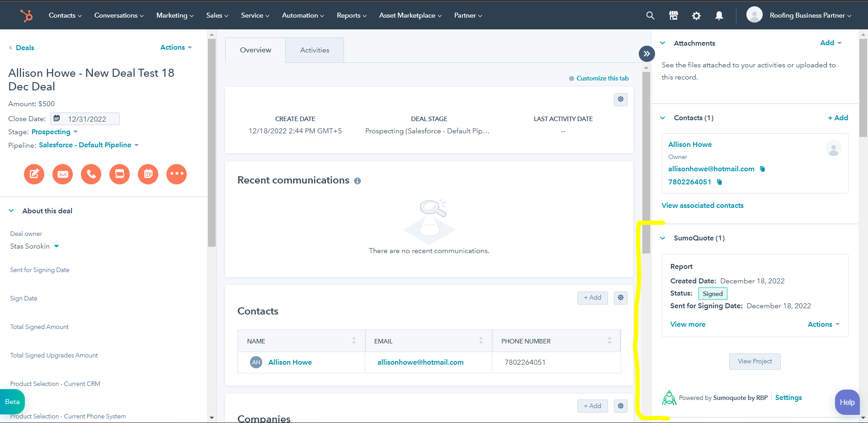The image size is (868, 423).
Task: Open more actions with the orange ellipsis icon
Action: click(177, 174)
